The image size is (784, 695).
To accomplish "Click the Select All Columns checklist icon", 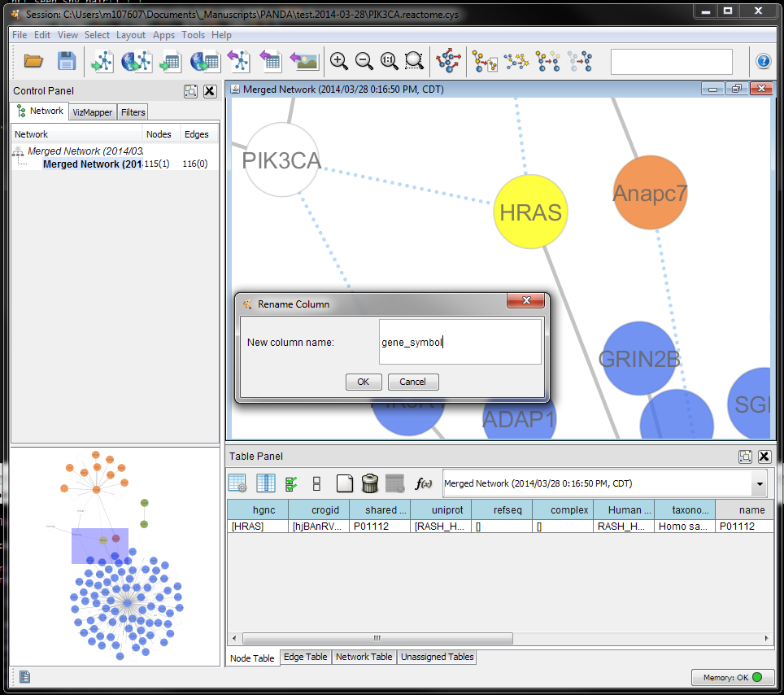I will point(291,483).
